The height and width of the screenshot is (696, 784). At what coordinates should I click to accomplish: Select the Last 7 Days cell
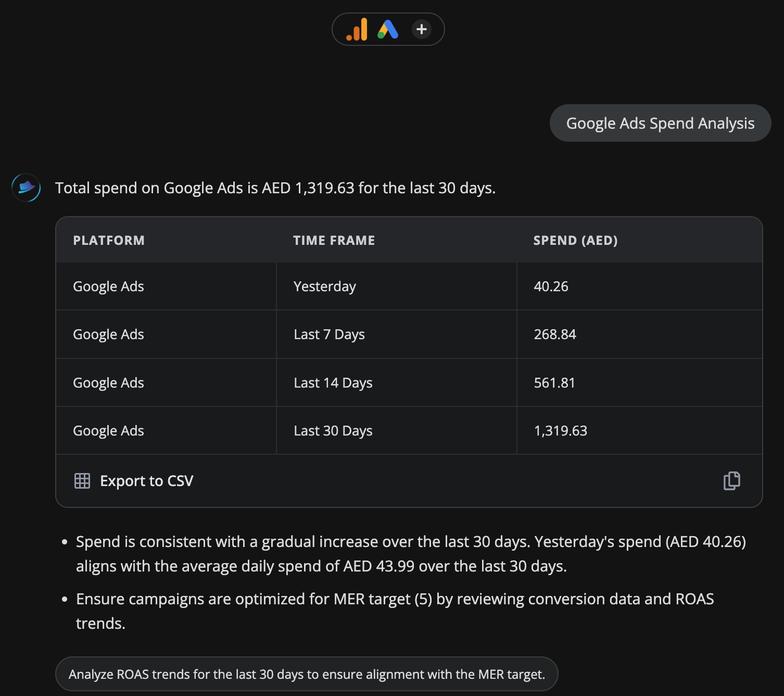(329, 334)
